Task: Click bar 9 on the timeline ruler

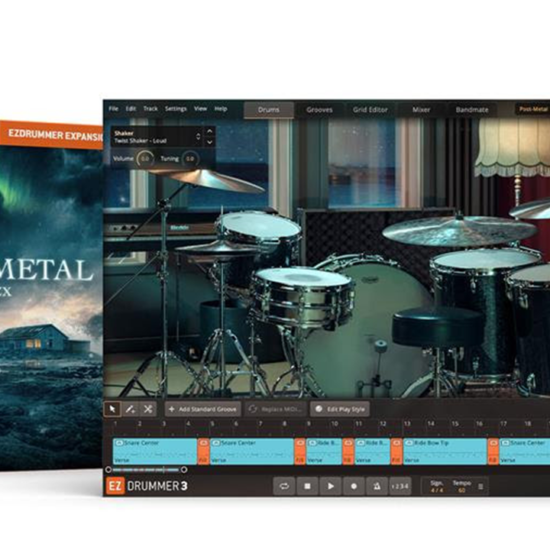Action: tap(309, 424)
